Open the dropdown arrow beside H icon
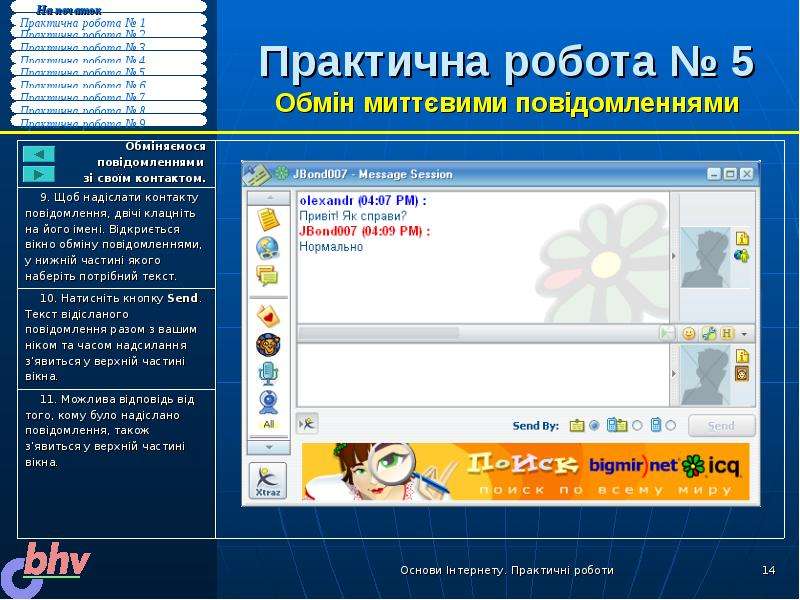This screenshot has height=600, width=800. 744,334
